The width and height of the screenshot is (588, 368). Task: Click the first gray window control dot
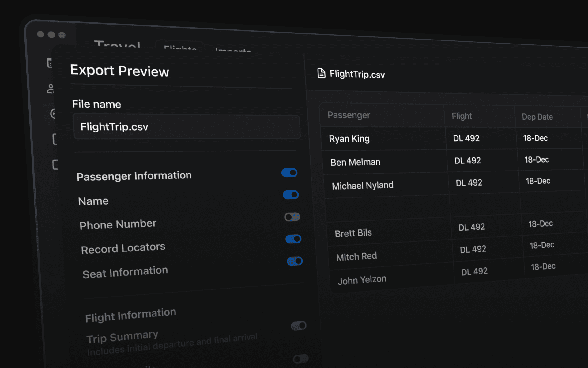pos(40,34)
